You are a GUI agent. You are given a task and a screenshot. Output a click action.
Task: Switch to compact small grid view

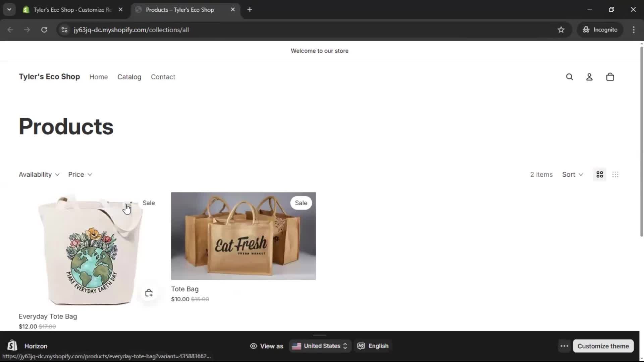pos(615,174)
